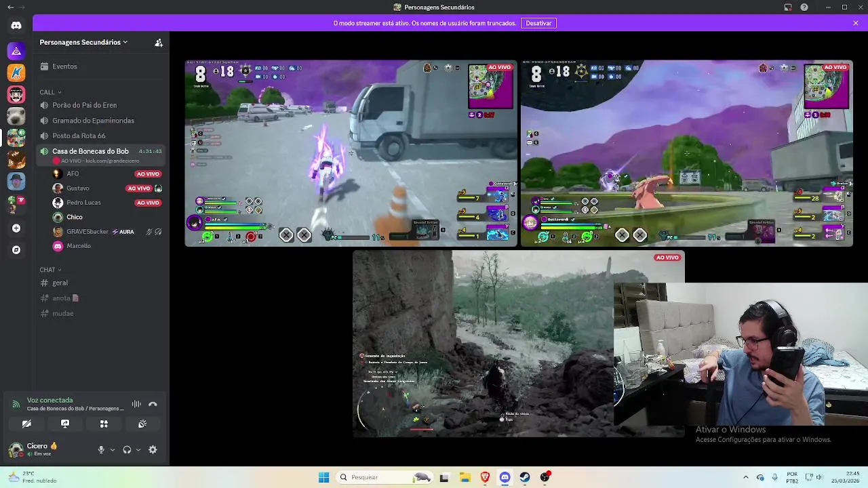Share your screen button

65,424
